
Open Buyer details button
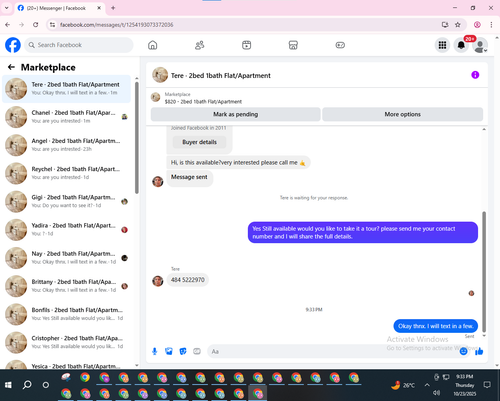[199, 142]
